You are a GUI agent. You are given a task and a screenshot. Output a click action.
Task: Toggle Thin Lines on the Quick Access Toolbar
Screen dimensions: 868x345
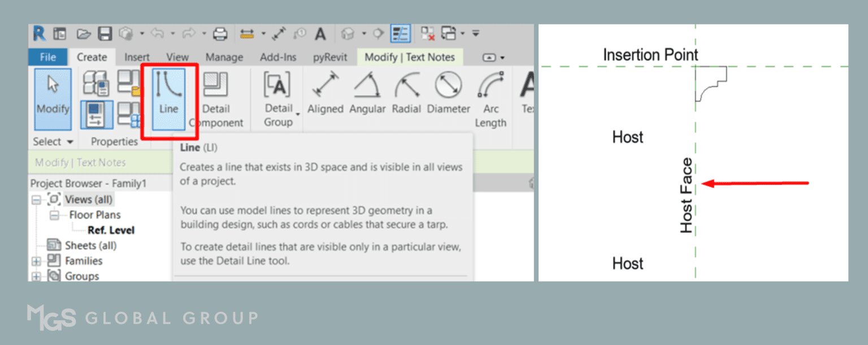399,33
